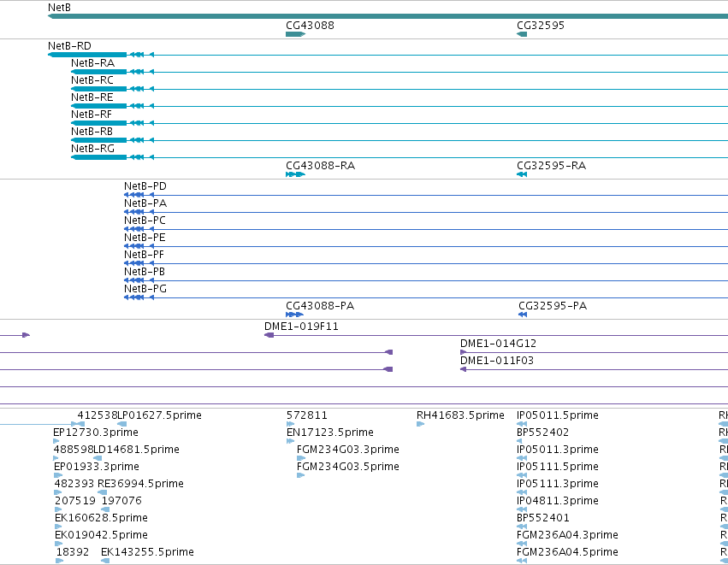This screenshot has width=728, height=565.
Task: Click the DME1-011F03 clone start arrow
Action: click(464, 369)
